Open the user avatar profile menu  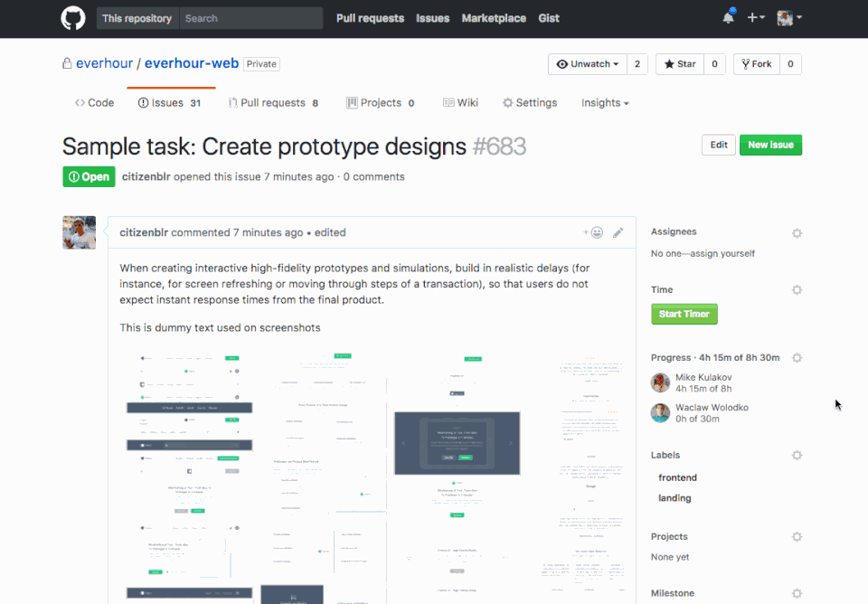789,18
